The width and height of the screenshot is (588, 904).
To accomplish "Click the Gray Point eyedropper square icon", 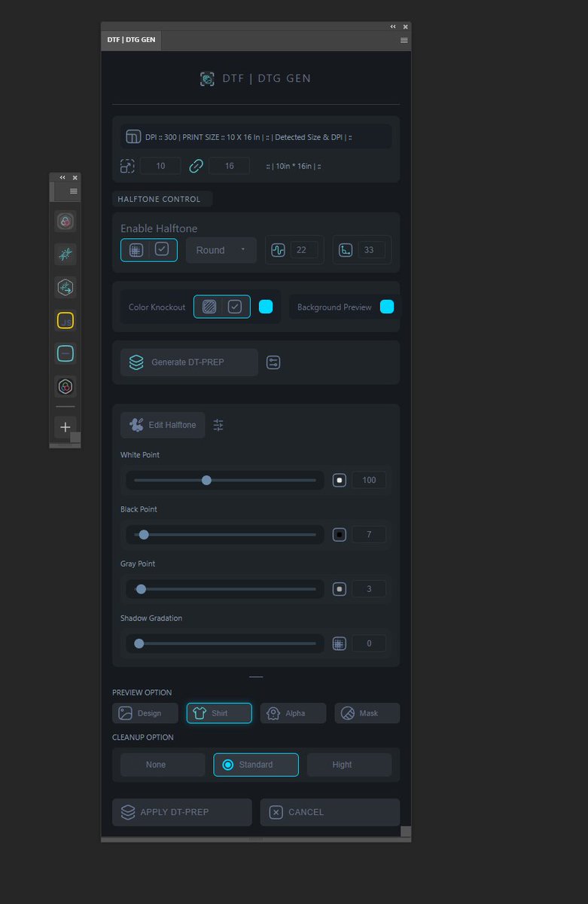I will [340, 589].
